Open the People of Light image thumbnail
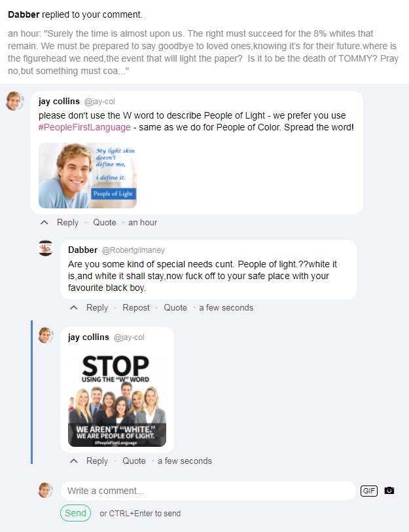The image size is (409, 532). click(88, 176)
